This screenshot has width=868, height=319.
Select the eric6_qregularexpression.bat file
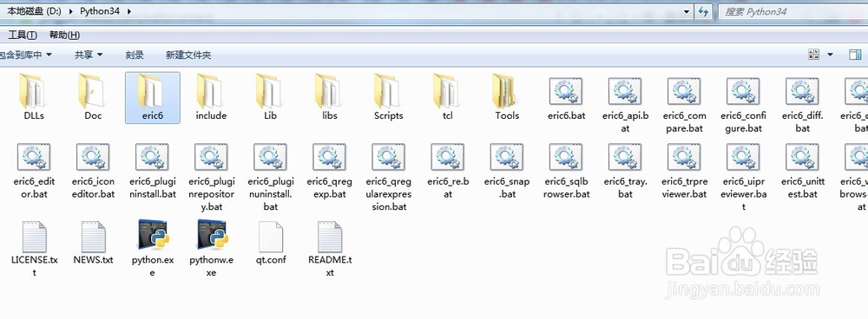pos(389,177)
